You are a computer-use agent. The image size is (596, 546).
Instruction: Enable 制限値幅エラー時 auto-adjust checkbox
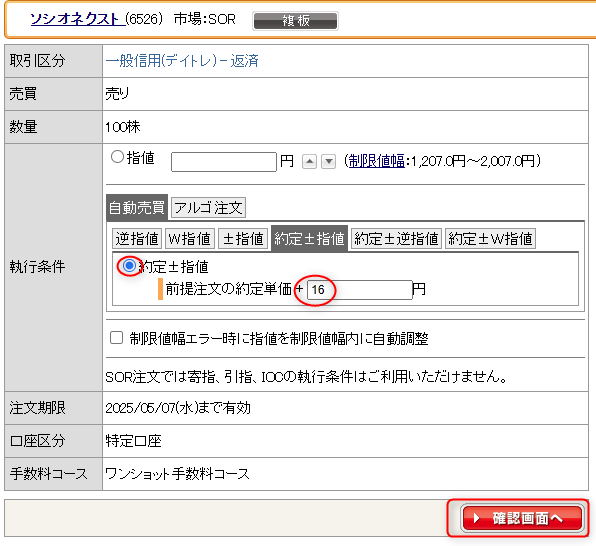(116, 338)
